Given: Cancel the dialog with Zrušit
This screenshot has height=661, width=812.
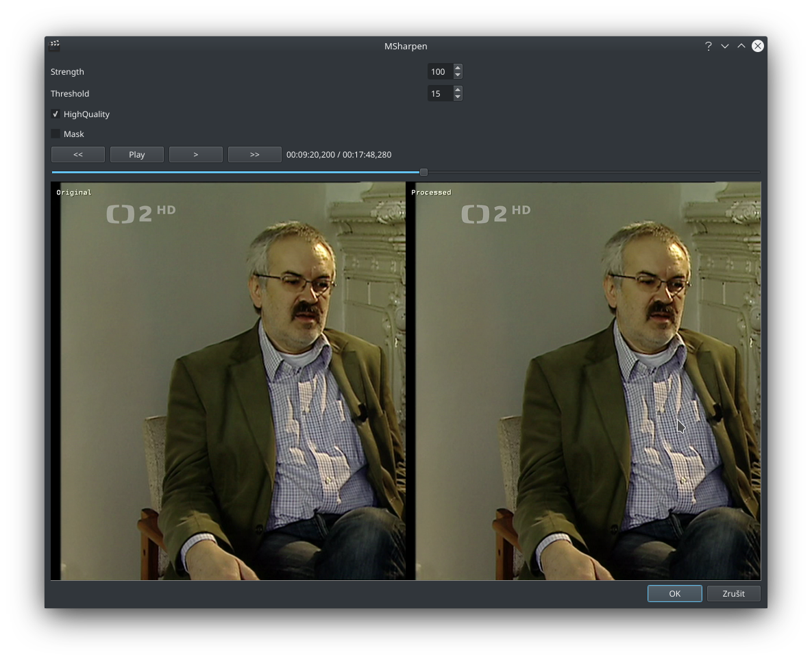Looking at the screenshot, I should click(x=733, y=593).
